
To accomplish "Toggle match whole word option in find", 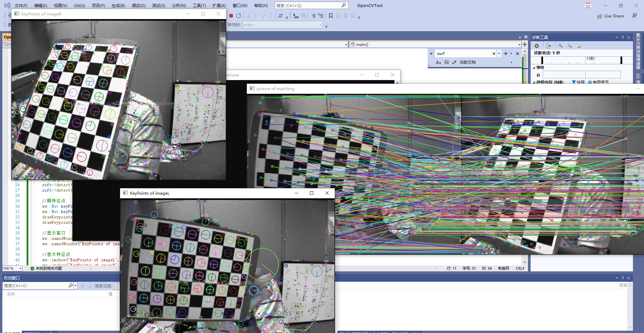I will click(x=446, y=62).
